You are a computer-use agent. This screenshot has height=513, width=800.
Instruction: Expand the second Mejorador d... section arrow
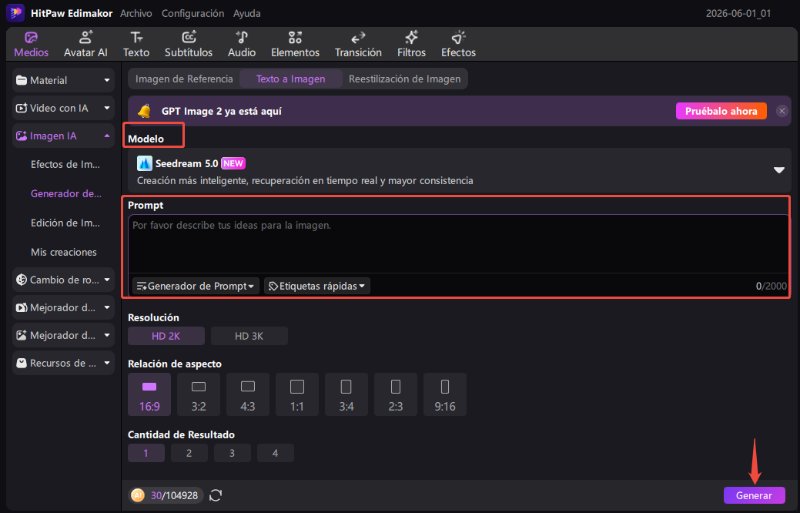click(107, 335)
